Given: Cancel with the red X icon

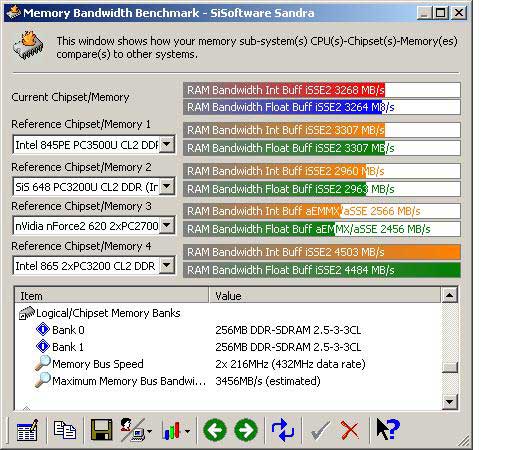Looking at the screenshot, I should tap(350, 430).
